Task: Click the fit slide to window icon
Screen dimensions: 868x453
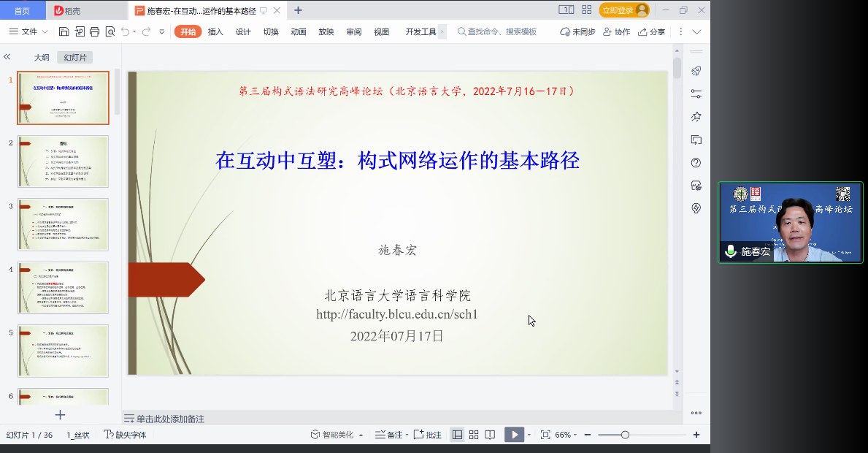Action: point(545,435)
